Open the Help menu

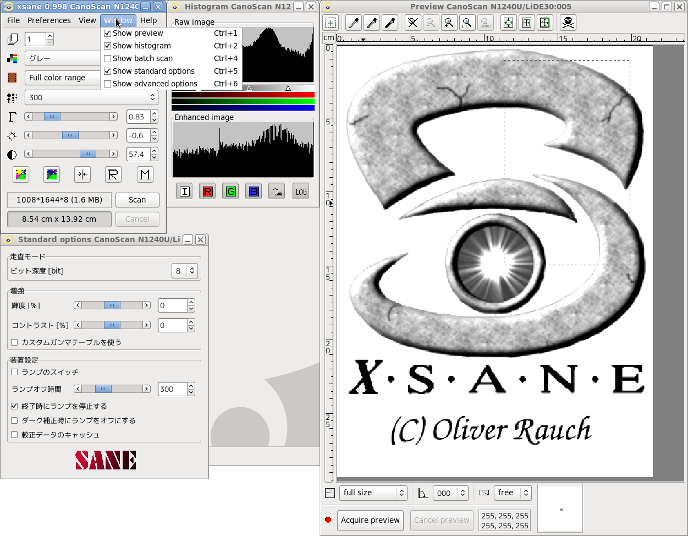click(x=149, y=21)
